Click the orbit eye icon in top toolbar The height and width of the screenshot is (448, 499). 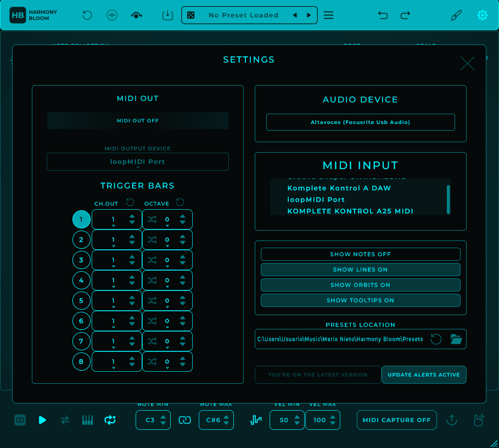point(136,15)
